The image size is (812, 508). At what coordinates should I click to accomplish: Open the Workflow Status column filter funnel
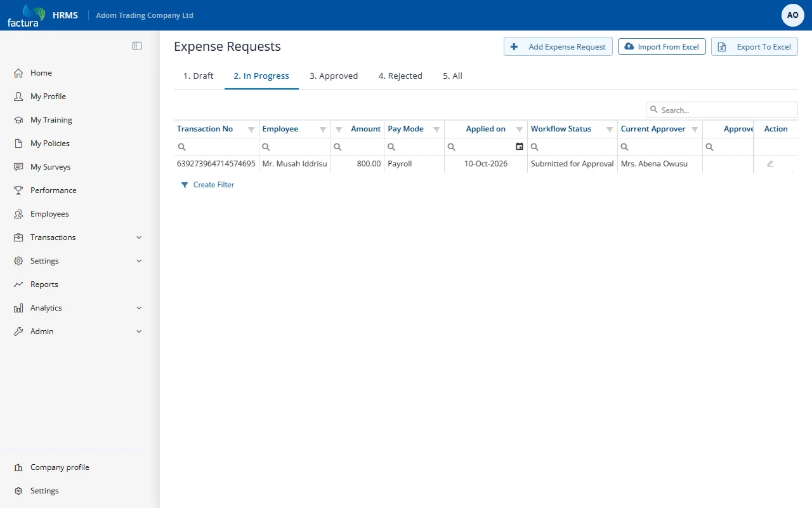(610, 130)
